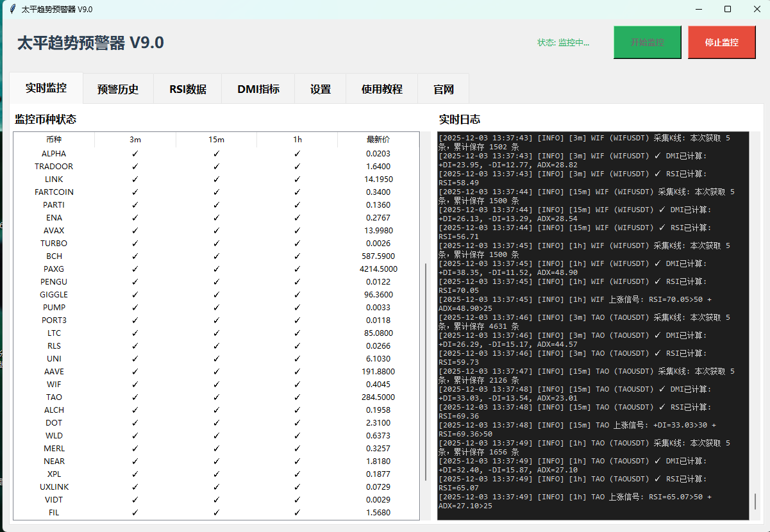
Task: Click the log panel scrollbar thumb
Action: click(x=755, y=501)
